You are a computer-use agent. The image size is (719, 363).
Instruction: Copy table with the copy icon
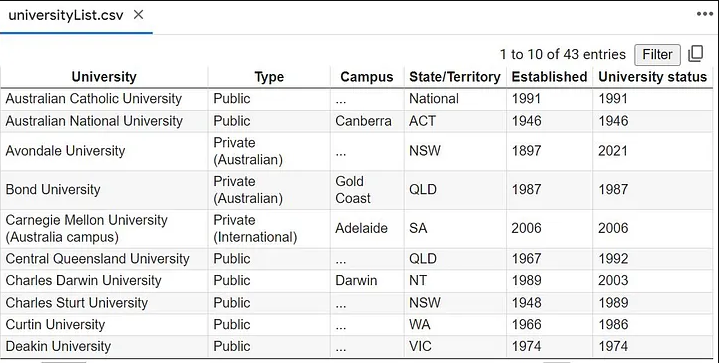pos(696,54)
